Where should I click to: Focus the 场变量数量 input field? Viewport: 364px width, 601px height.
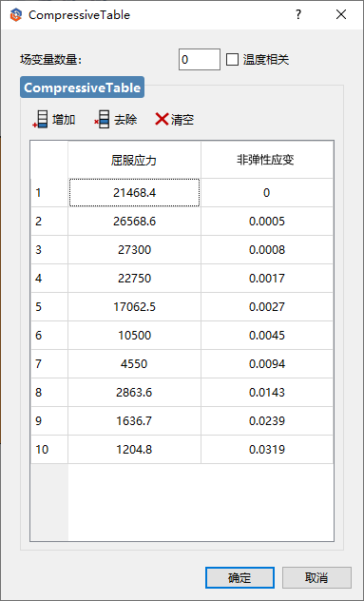click(x=200, y=59)
